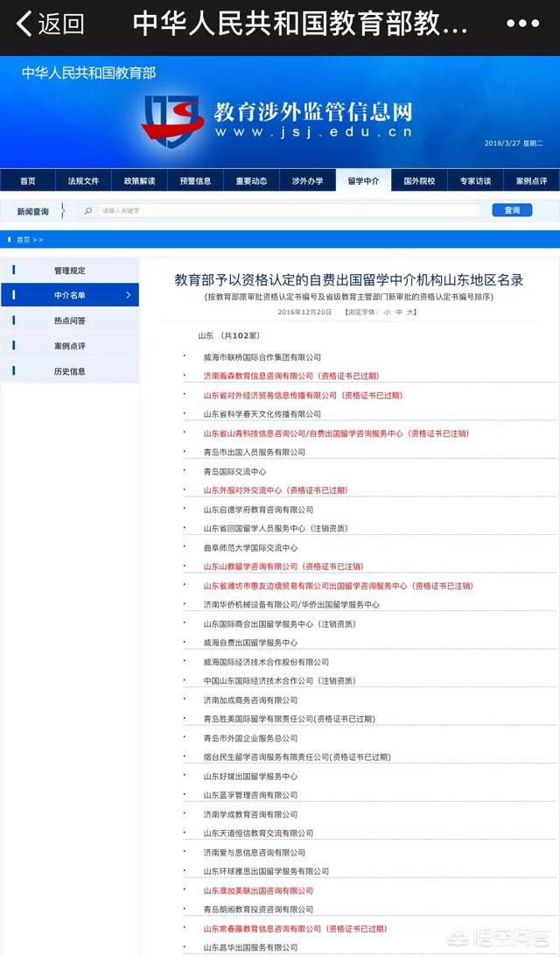Open the 国外院校 nav tab
560x957 pixels.
click(x=420, y=180)
